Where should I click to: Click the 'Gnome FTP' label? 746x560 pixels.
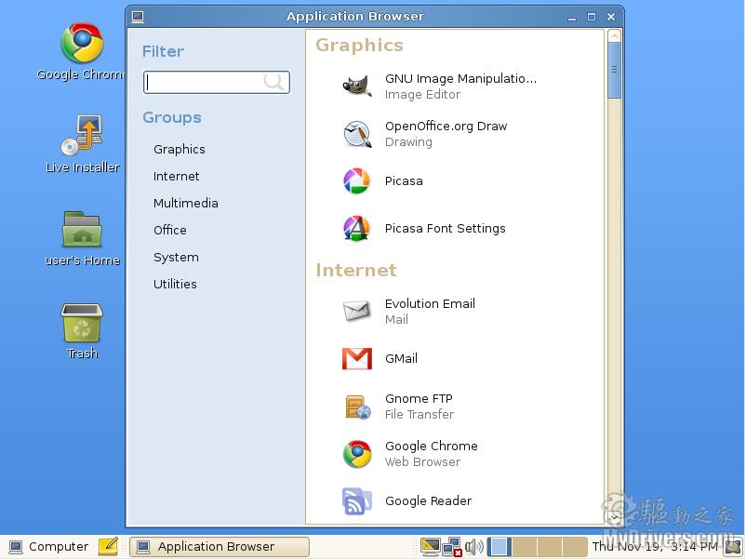[x=419, y=399]
